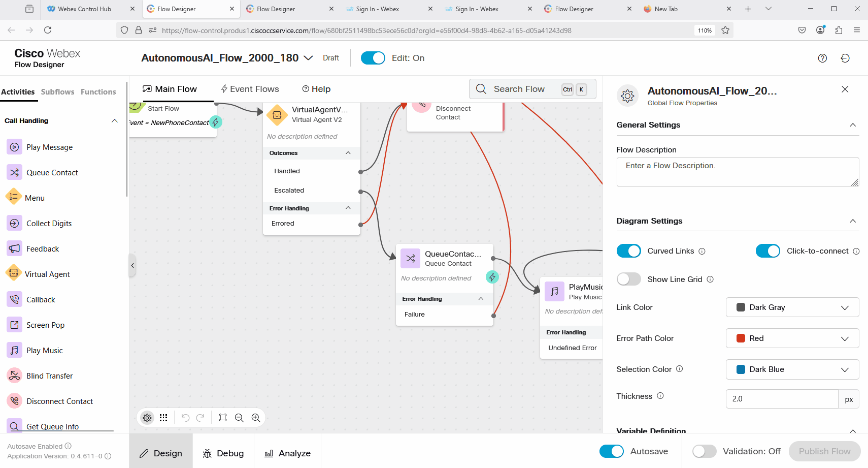Click the undo arrow in canvas toolbar

pos(185,418)
